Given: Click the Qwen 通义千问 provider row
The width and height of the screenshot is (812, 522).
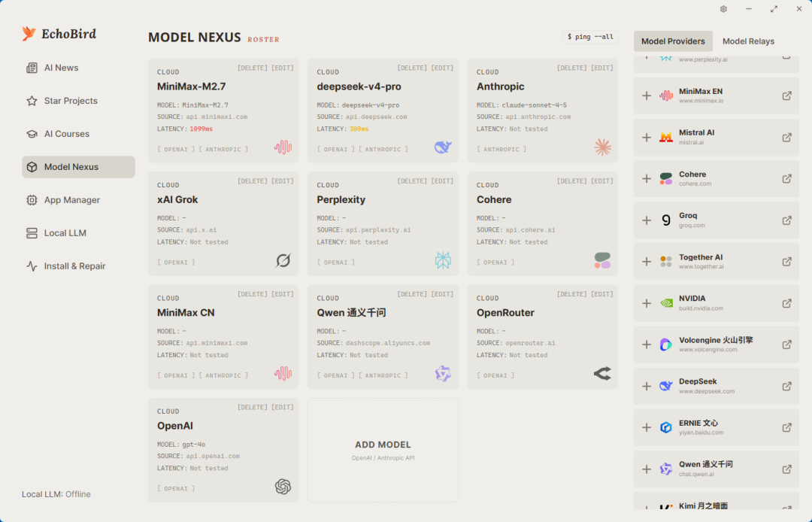Looking at the screenshot, I should click(717, 469).
